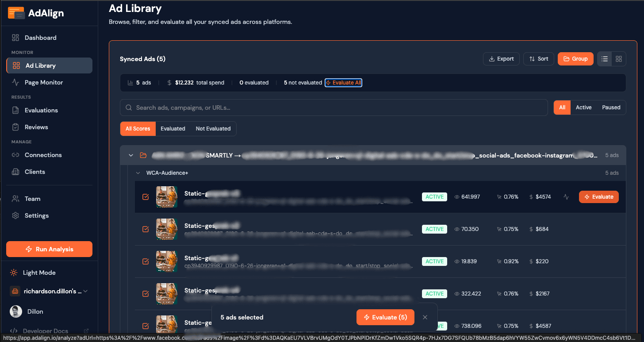Switch to the Paused filter tab
The height and width of the screenshot is (342, 644).
(611, 107)
